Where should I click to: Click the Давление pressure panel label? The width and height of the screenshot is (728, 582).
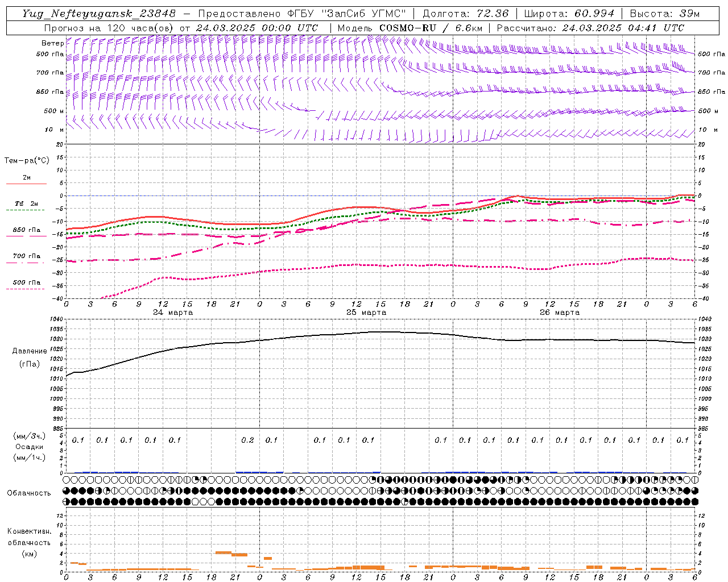[30, 351]
